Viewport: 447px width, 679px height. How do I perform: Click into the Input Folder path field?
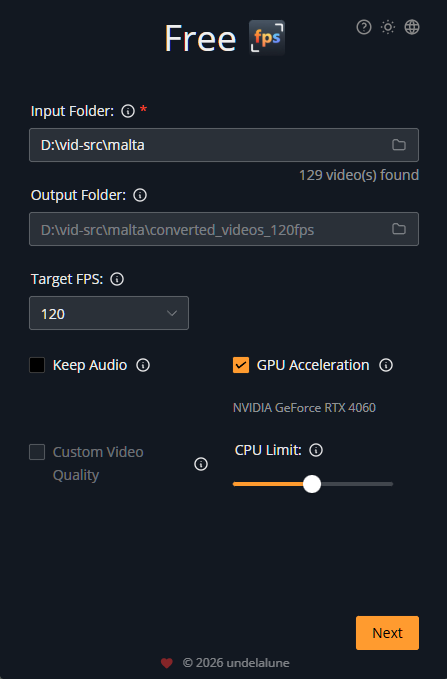tap(224, 145)
